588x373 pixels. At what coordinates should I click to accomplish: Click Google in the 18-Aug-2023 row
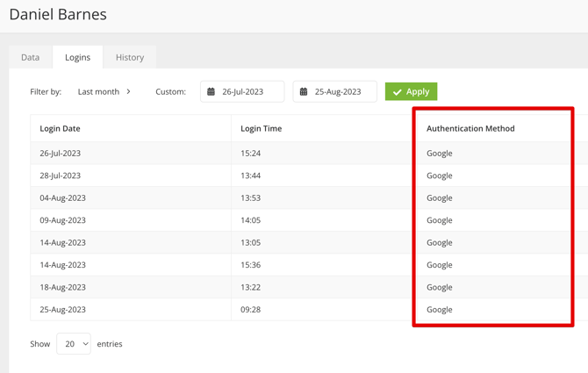(440, 287)
